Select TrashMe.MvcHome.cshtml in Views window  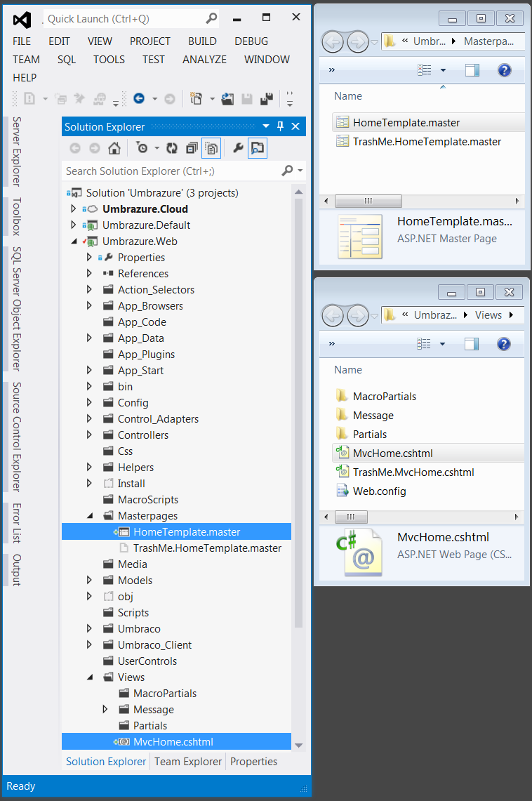[413, 472]
